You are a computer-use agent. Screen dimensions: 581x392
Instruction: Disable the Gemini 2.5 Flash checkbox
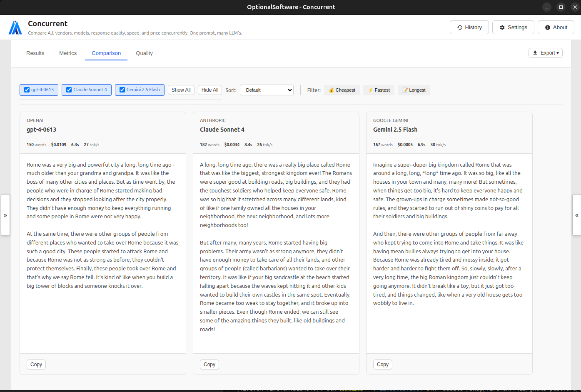[122, 90]
